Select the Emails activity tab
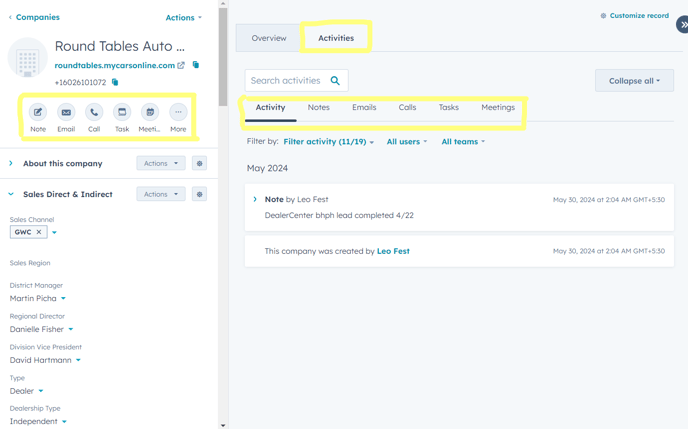This screenshot has width=688, height=429. coord(364,107)
